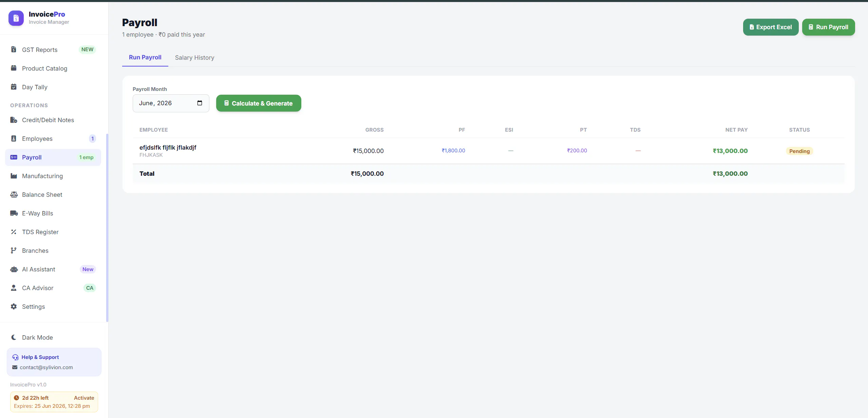The width and height of the screenshot is (868, 418).
Task: Click the GST Reports document icon
Action: click(14, 50)
